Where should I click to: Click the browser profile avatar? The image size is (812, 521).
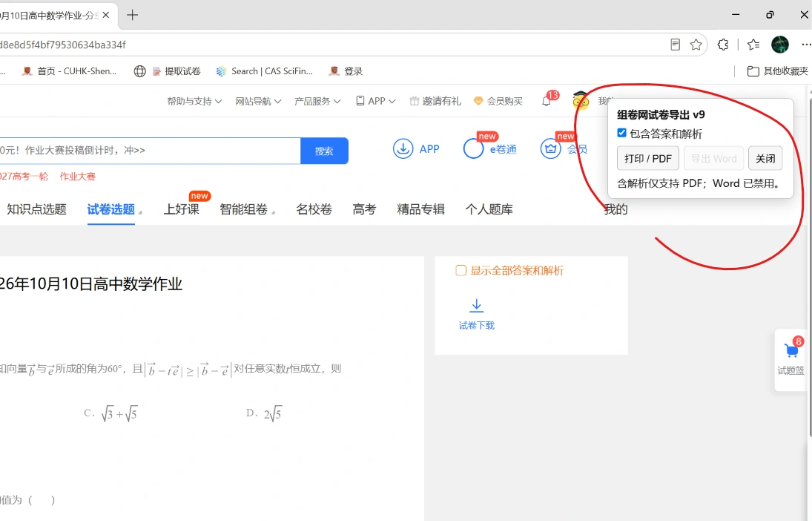click(780, 45)
